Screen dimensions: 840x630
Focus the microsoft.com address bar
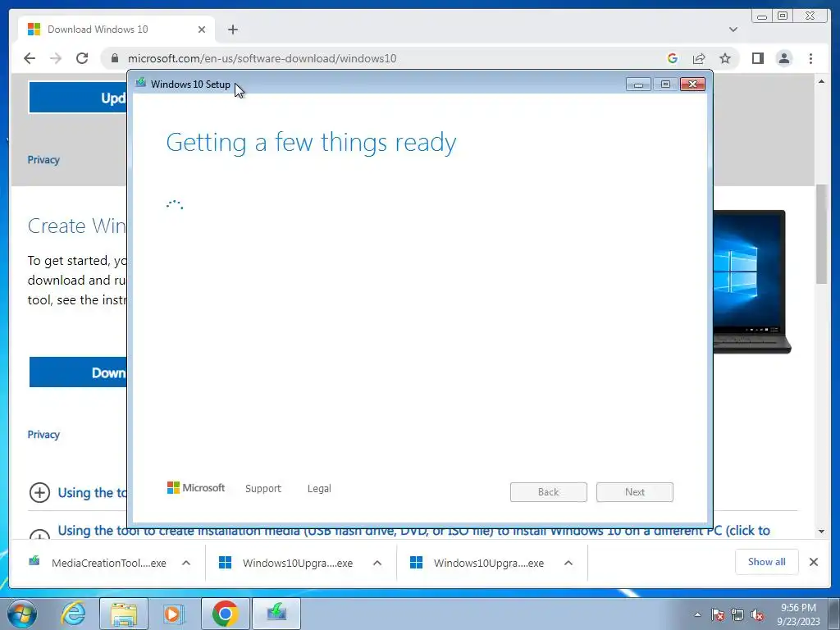tap(375, 58)
